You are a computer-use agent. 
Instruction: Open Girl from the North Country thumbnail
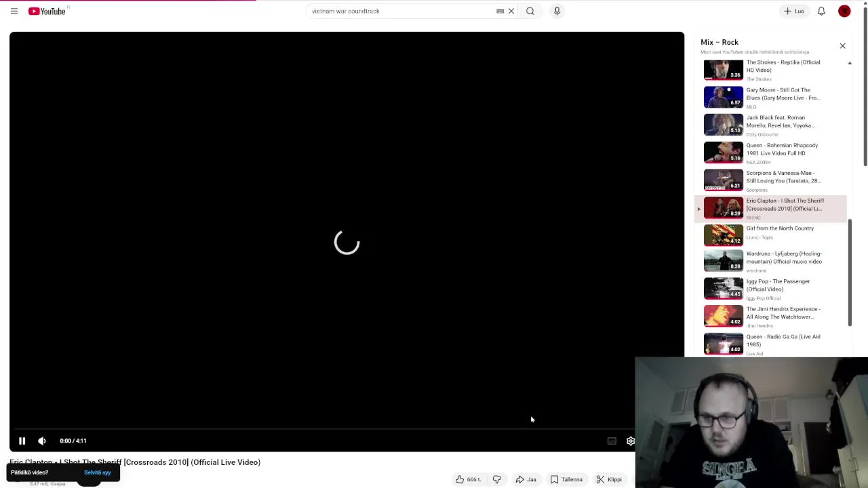pyautogui.click(x=723, y=235)
